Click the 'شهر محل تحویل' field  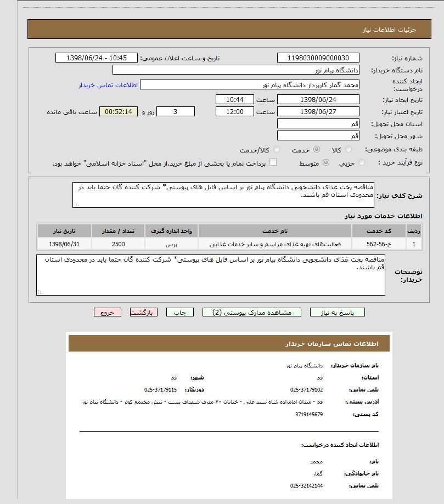coord(318,135)
